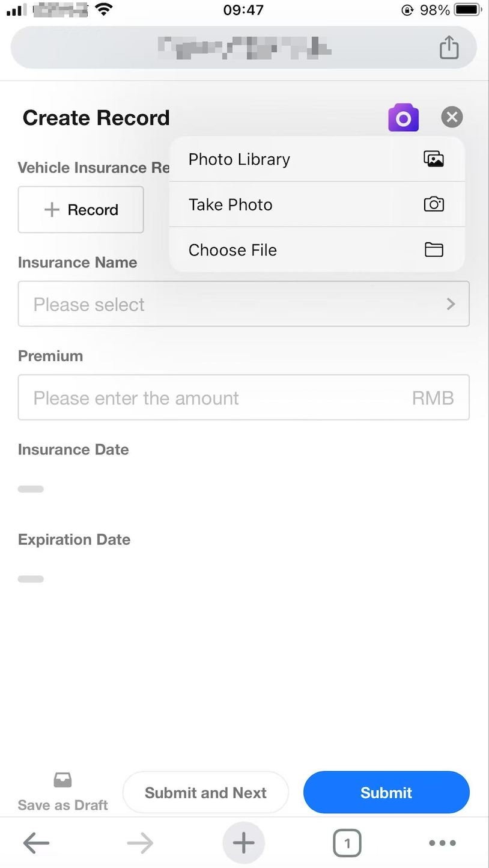Tap the folder icon beside Choose File
This screenshot has width=489, height=868.
point(434,250)
